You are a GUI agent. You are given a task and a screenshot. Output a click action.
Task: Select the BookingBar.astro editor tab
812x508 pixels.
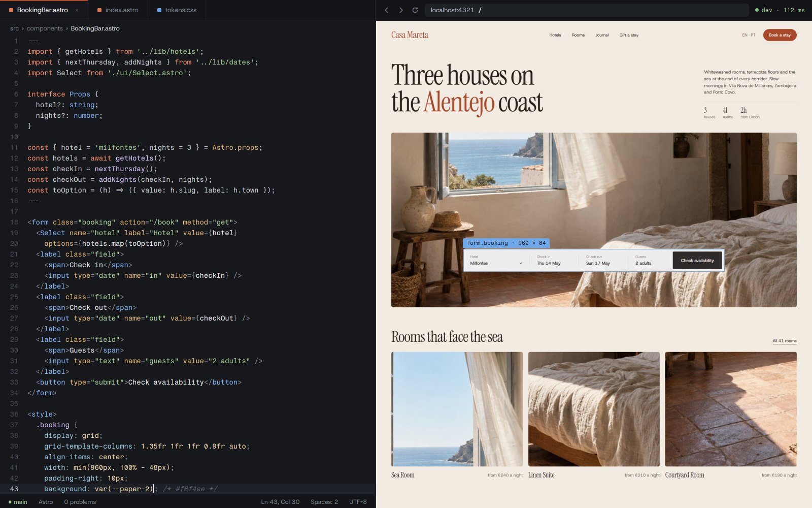pos(44,10)
